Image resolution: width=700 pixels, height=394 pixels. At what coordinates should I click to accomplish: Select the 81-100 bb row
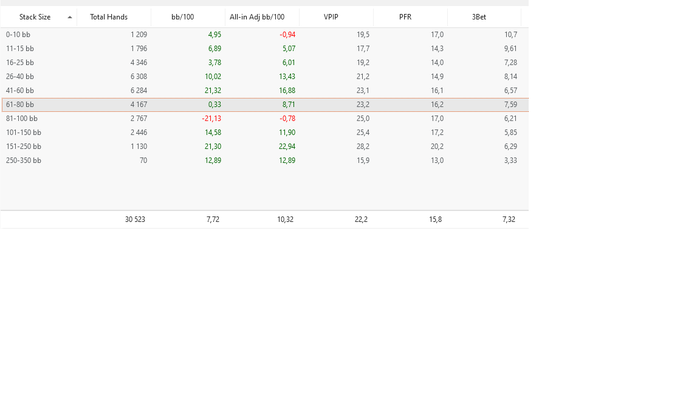click(x=264, y=118)
